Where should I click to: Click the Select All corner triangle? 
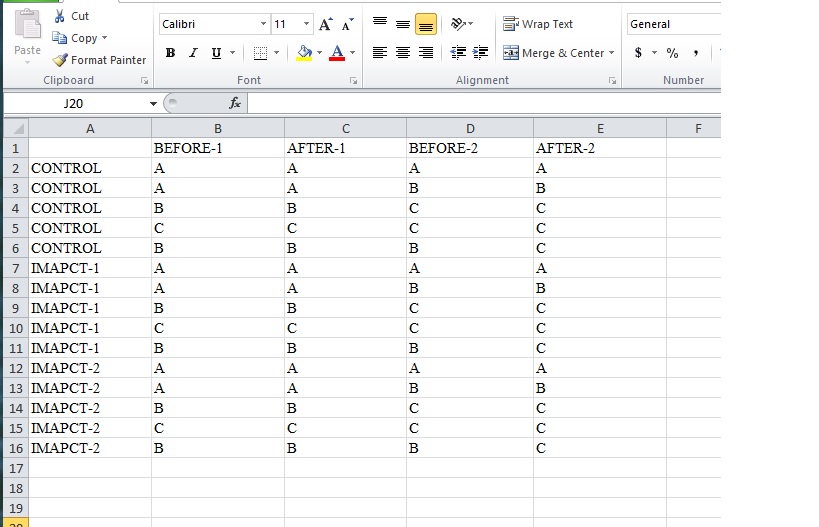[16, 128]
